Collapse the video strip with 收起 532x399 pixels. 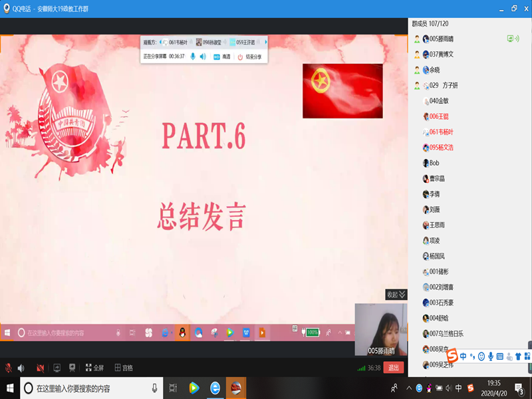(x=396, y=295)
